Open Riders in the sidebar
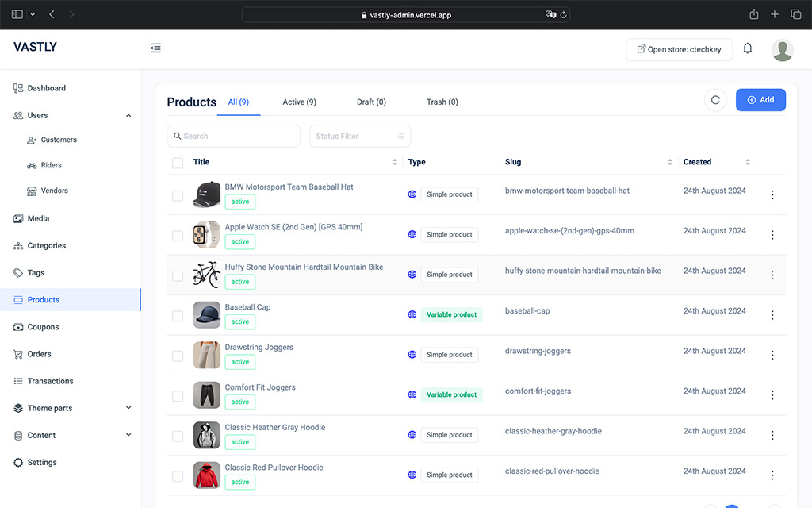The image size is (812, 508). 51,165
